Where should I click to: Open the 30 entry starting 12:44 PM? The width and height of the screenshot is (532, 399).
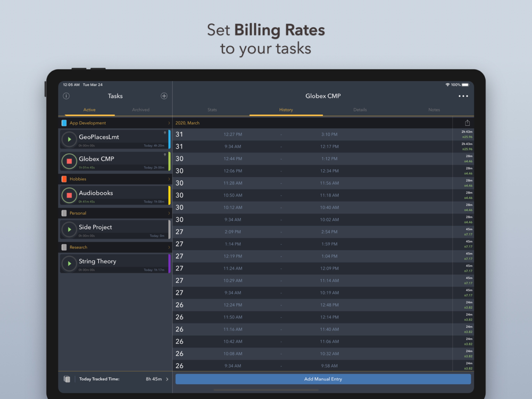point(323,159)
